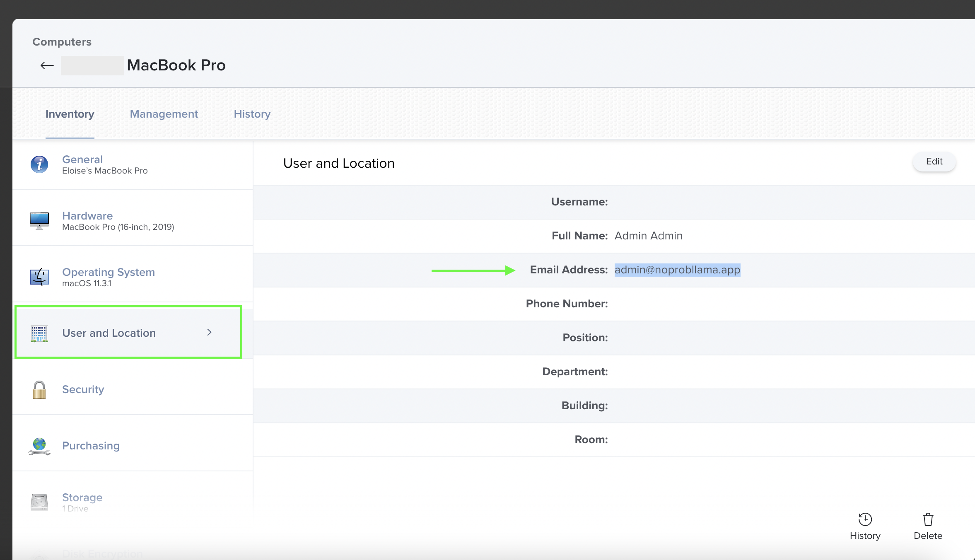Image resolution: width=975 pixels, height=560 pixels.
Task: Click the MacBook Pro page title
Action: point(176,65)
